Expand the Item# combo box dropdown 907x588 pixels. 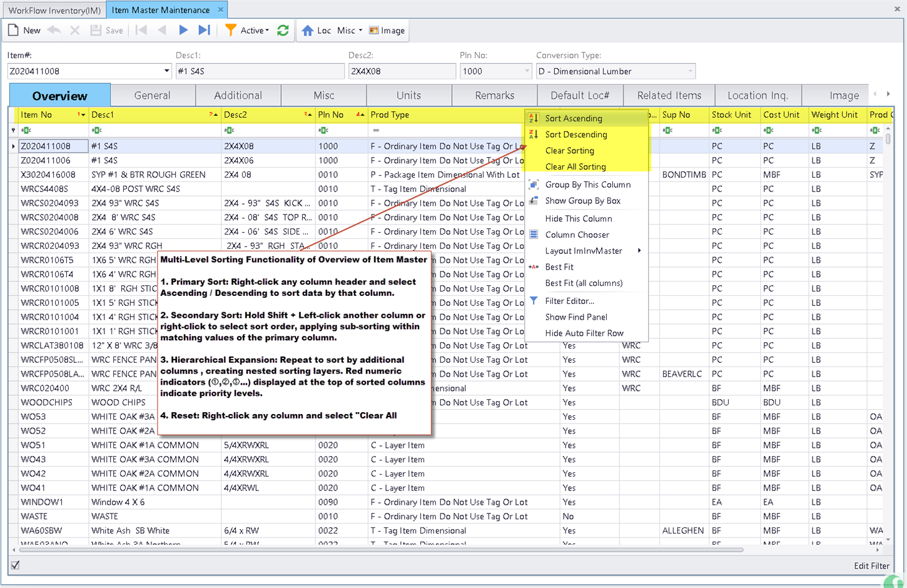(x=166, y=71)
